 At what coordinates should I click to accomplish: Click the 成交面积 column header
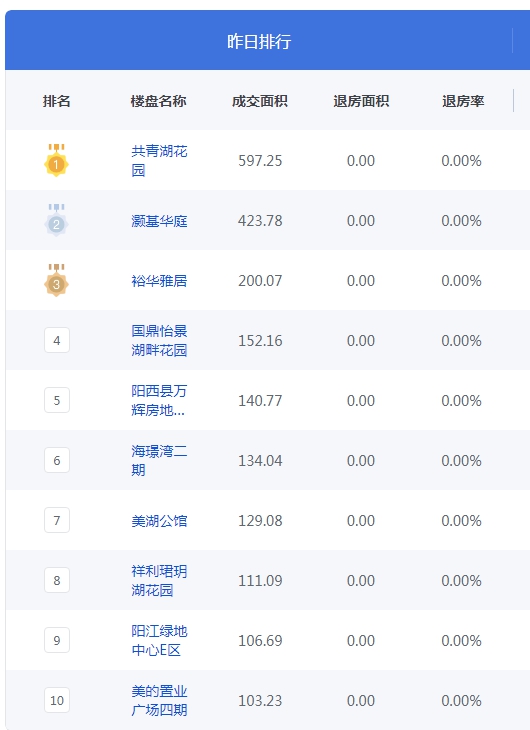pyautogui.click(x=260, y=101)
